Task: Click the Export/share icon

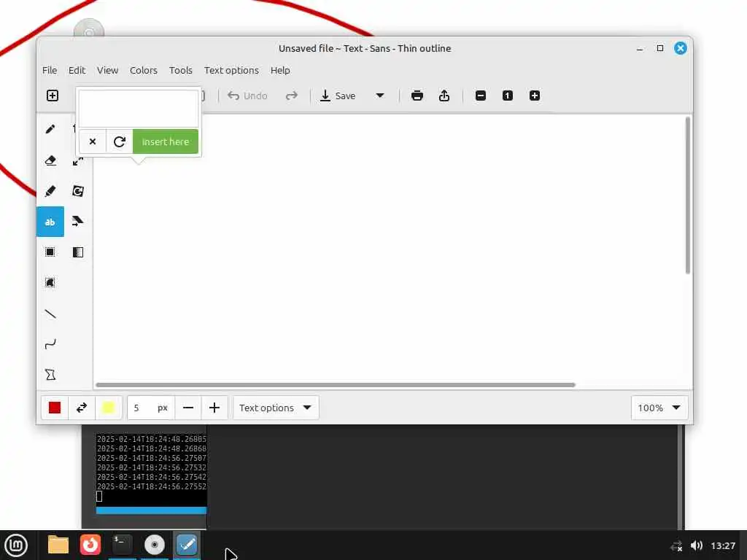Action: click(x=444, y=96)
